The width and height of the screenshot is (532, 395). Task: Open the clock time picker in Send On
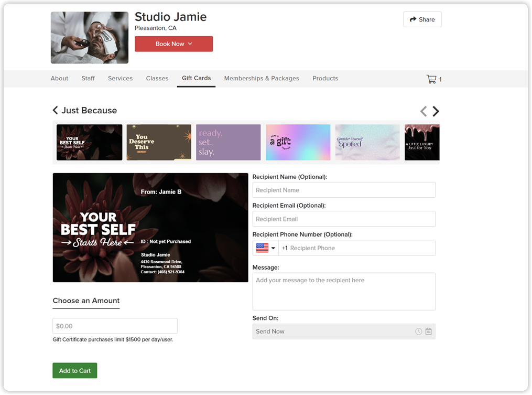click(419, 332)
